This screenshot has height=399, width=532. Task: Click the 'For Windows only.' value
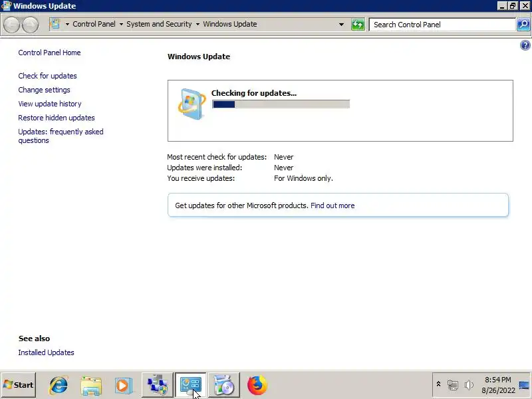pos(303,178)
